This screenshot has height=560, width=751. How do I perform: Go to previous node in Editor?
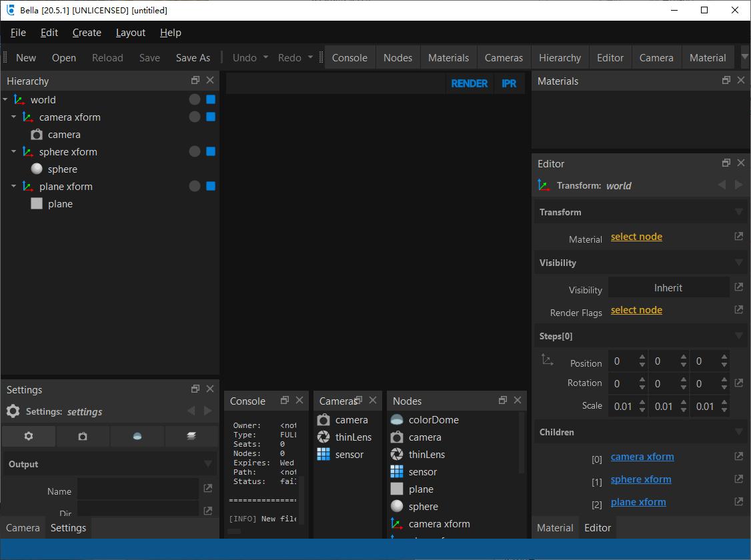click(722, 185)
